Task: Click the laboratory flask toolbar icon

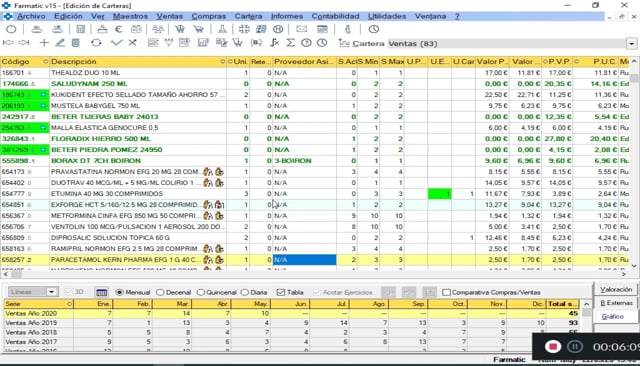Action: 222,29
